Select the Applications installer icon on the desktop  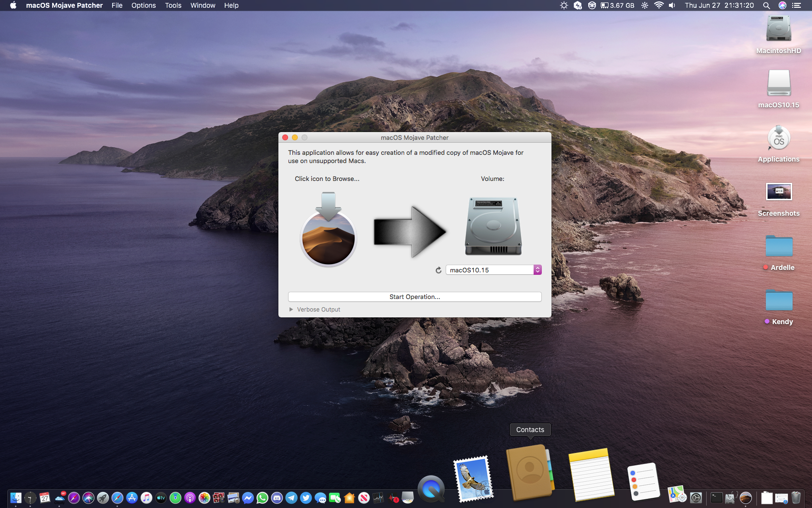pyautogui.click(x=779, y=144)
